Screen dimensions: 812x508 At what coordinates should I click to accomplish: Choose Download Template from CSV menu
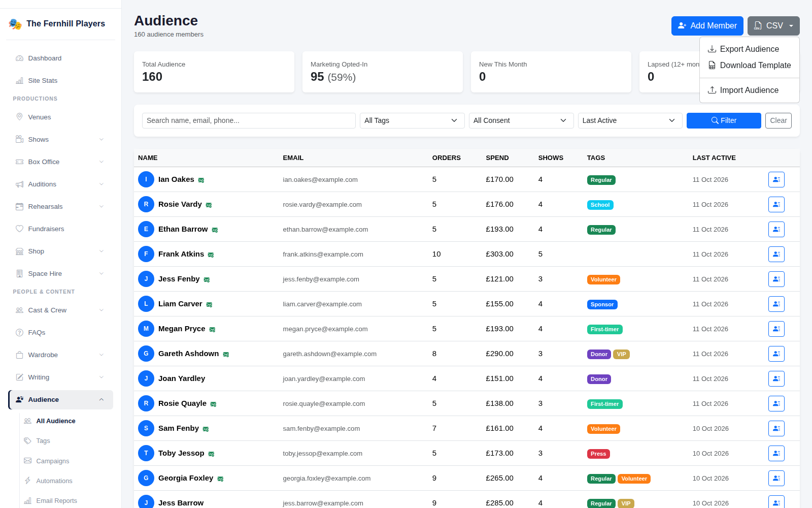[x=750, y=66]
